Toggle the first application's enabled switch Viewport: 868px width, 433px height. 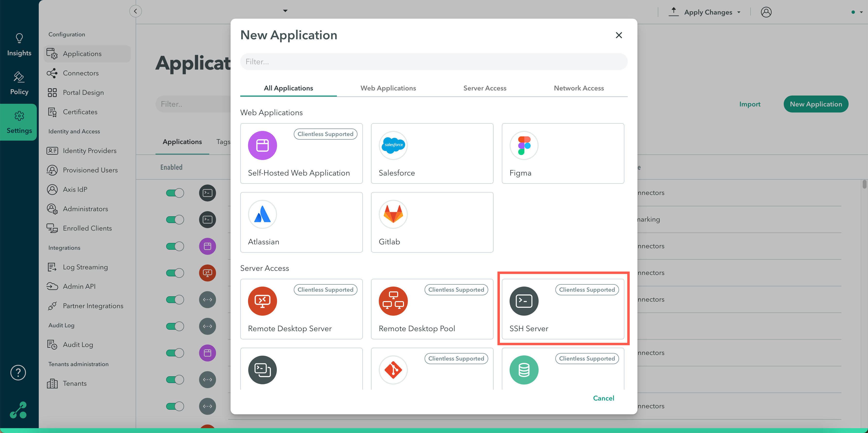pyautogui.click(x=175, y=193)
